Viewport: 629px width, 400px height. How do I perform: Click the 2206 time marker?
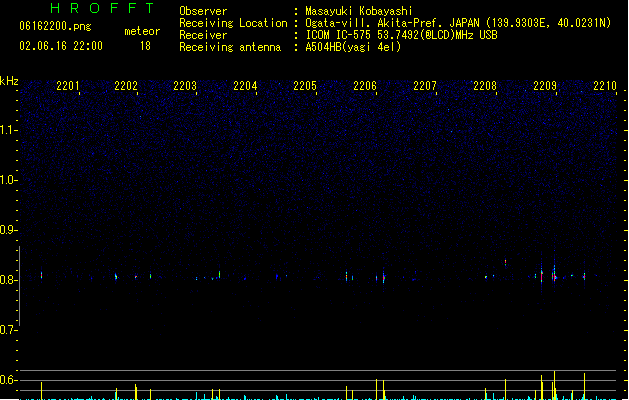[365, 86]
